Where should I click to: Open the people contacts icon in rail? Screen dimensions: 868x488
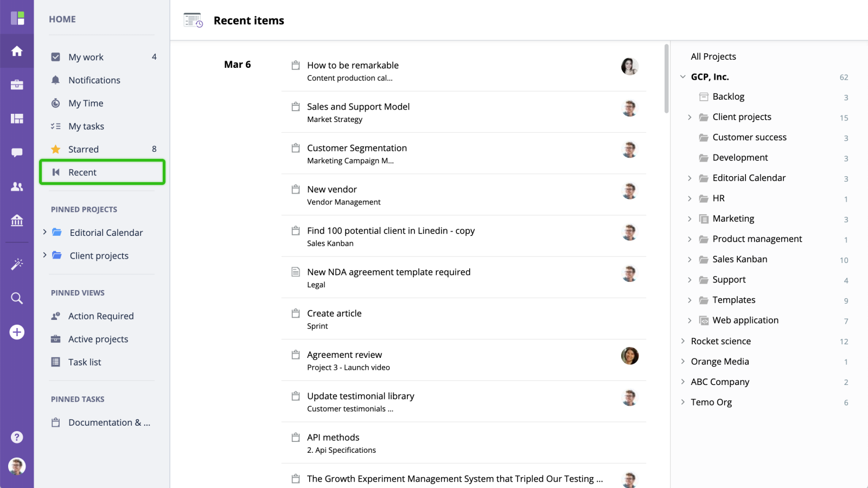(x=17, y=187)
